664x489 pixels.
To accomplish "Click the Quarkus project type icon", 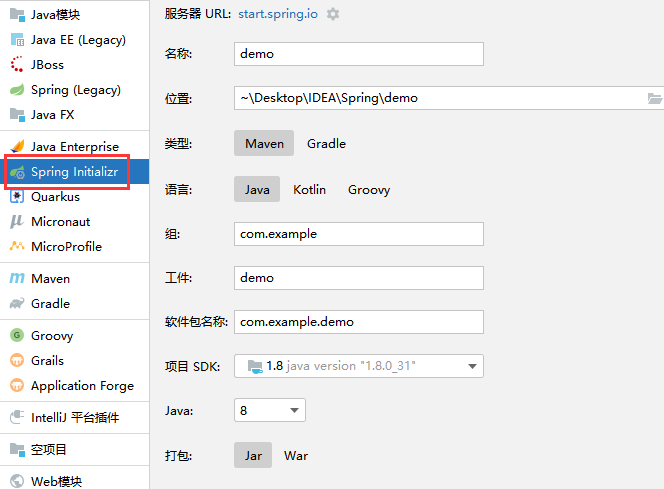I will [17, 197].
